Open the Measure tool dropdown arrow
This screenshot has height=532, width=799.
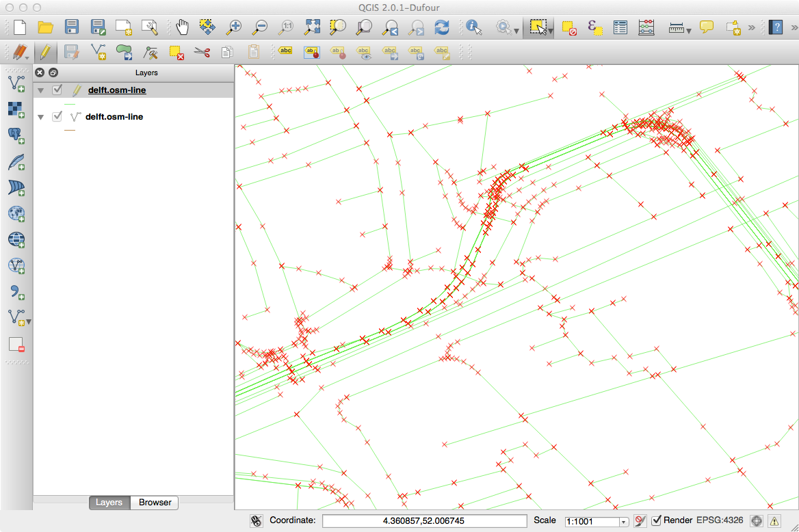[689, 29]
